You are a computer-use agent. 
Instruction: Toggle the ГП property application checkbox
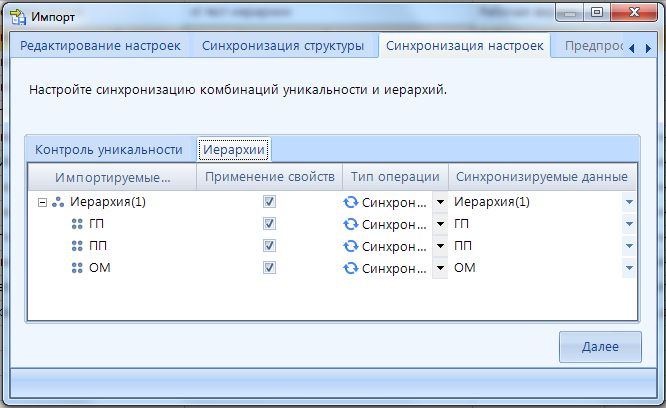click(269, 224)
